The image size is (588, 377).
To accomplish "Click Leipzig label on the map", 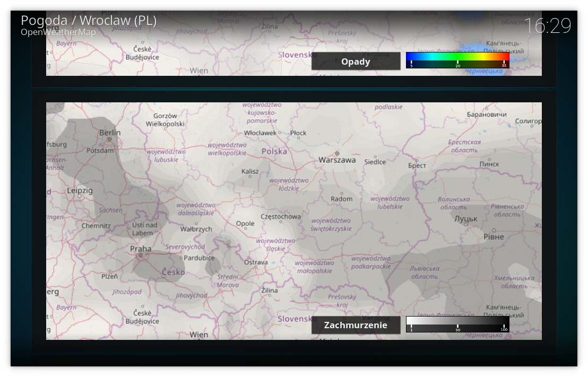I will tap(80, 190).
